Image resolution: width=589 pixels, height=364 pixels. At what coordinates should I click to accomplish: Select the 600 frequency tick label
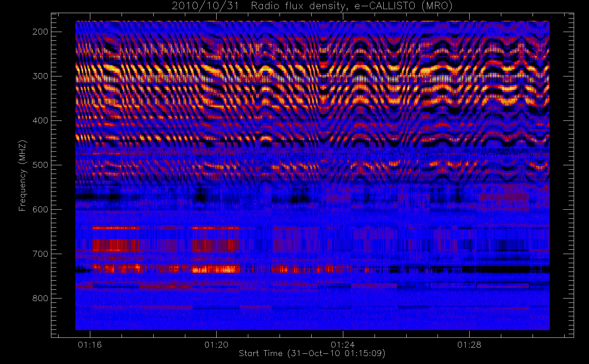click(40, 209)
